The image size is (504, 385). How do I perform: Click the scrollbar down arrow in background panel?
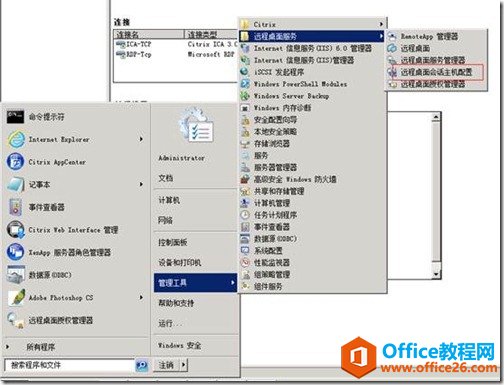click(436, 274)
